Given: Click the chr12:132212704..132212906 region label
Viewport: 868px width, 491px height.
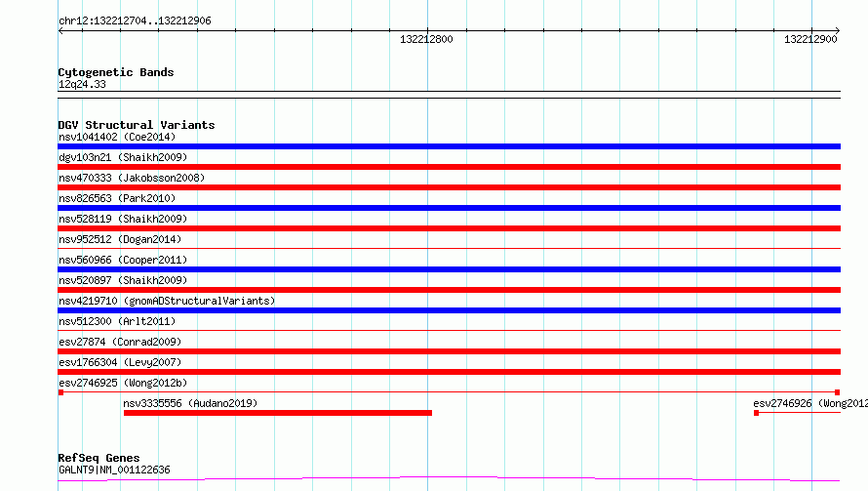Looking at the screenshot, I should coord(135,20).
